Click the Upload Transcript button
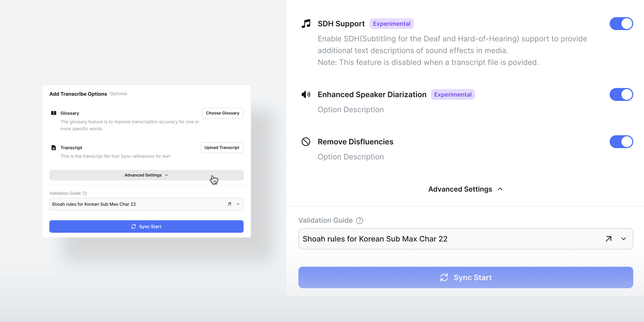Image resolution: width=644 pixels, height=322 pixels. pos(222,148)
